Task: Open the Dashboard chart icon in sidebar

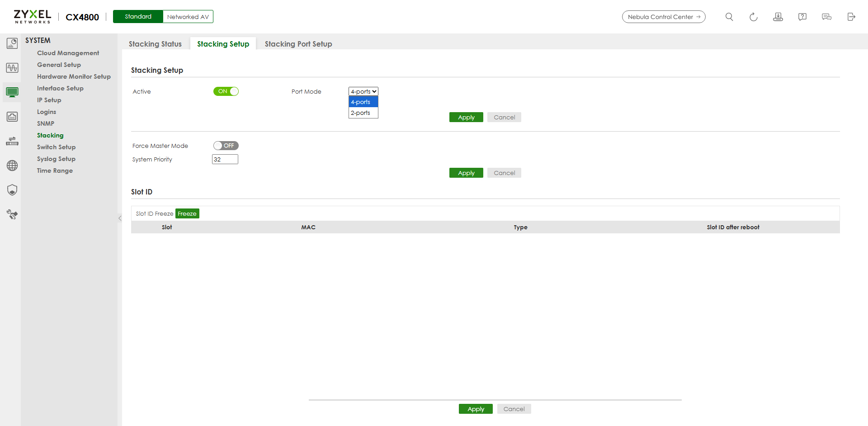Action: point(12,43)
